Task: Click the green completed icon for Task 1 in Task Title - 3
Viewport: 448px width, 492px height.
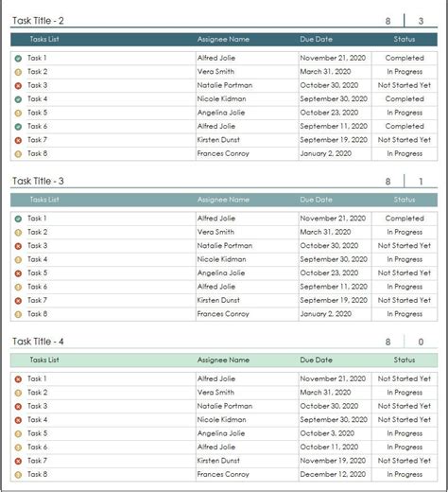Action: pyautogui.click(x=18, y=219)
